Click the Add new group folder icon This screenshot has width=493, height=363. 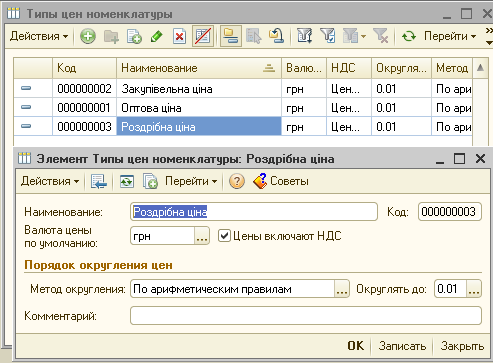pos(111,36)
